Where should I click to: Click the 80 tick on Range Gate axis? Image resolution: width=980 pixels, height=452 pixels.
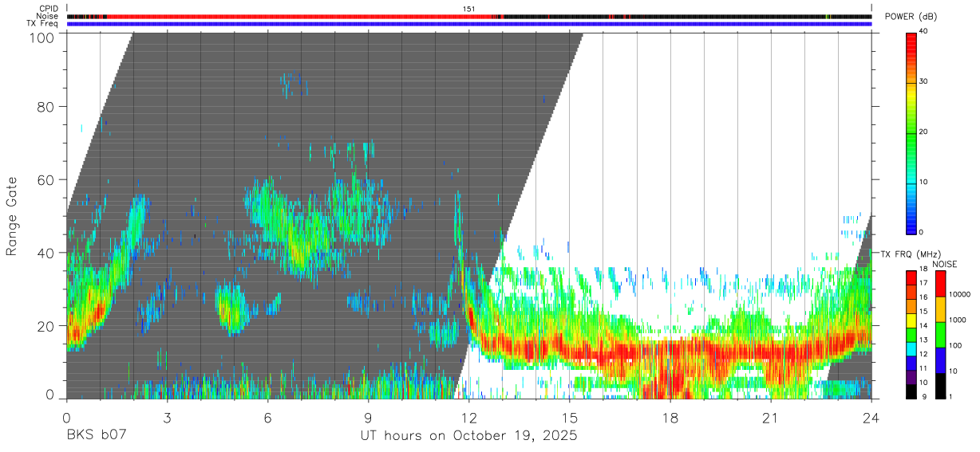tap(45, 107)
